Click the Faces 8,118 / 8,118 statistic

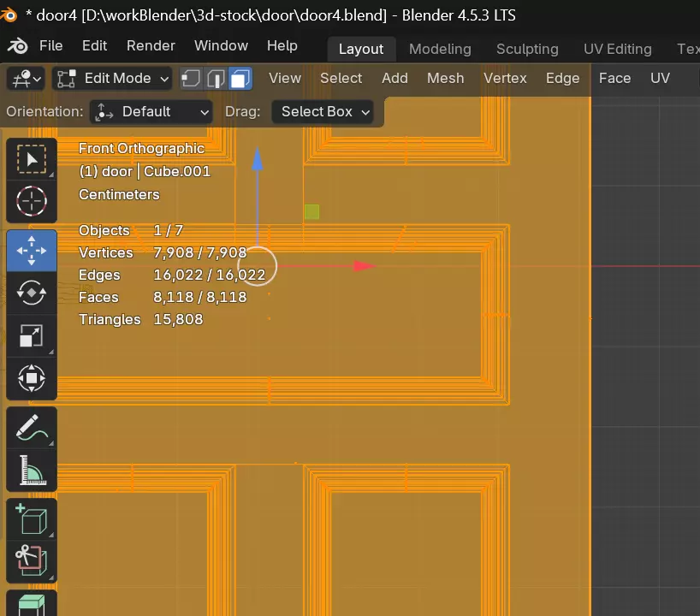point(163,297)
